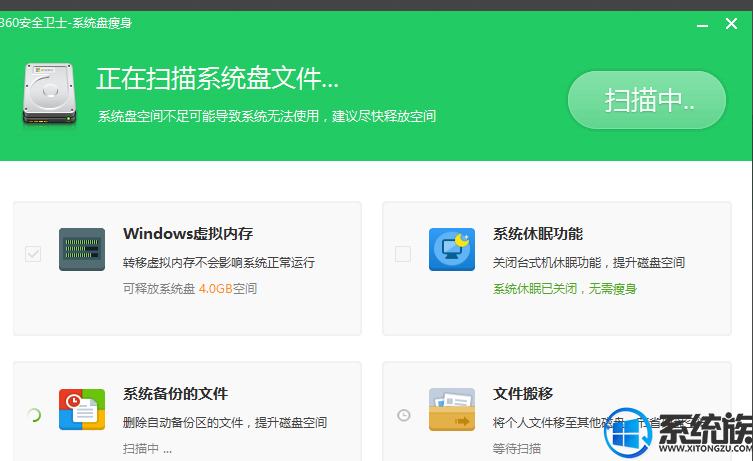Click the system hibernation monitor icon
The height and width of the screenshot is (461, 753).
pos(452,249)
